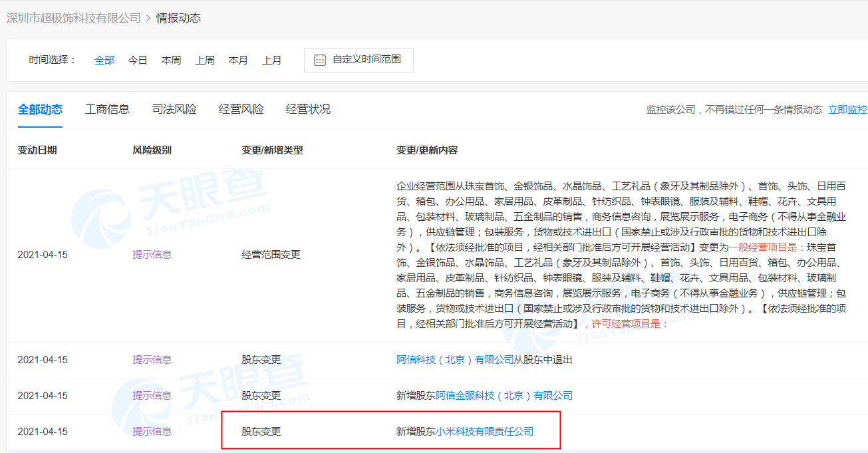
Task: Filter by 本周
Action: (171, 60)
